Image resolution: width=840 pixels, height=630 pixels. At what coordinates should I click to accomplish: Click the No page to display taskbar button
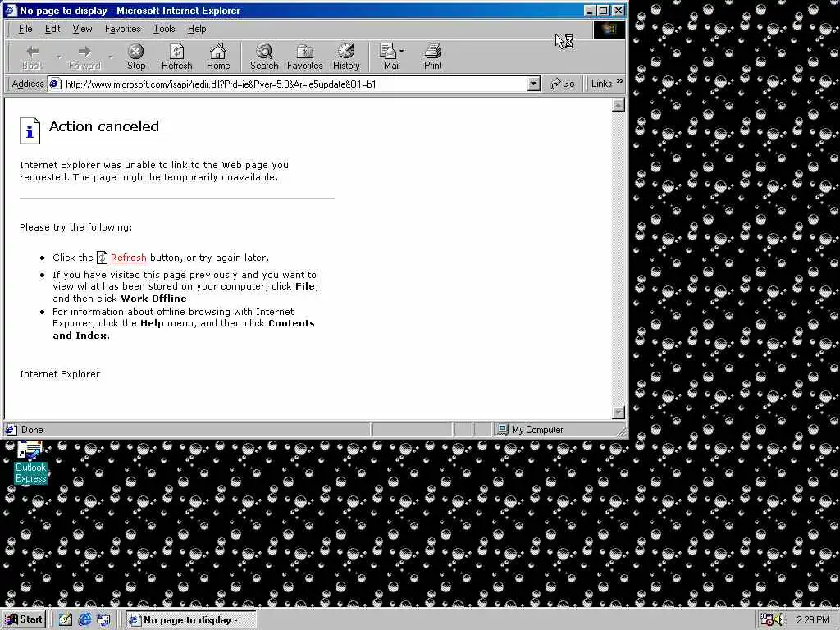pos(191,620)
